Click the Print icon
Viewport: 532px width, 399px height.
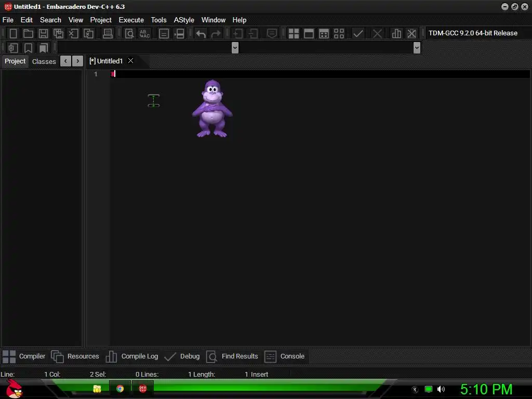click(x=108, y=33)
